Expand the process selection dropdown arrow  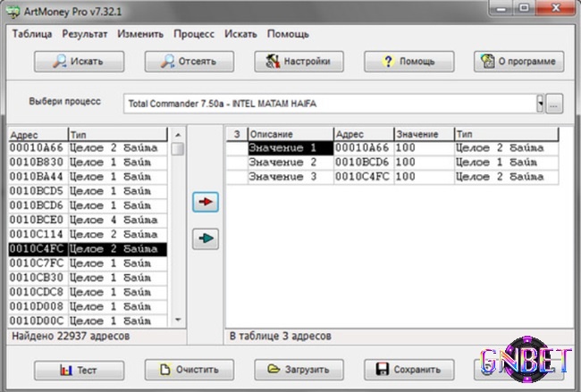point(540,104)
